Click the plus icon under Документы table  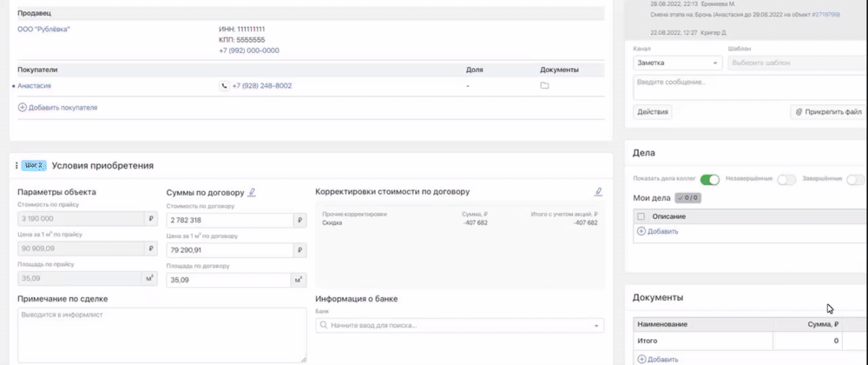(641, 359)
